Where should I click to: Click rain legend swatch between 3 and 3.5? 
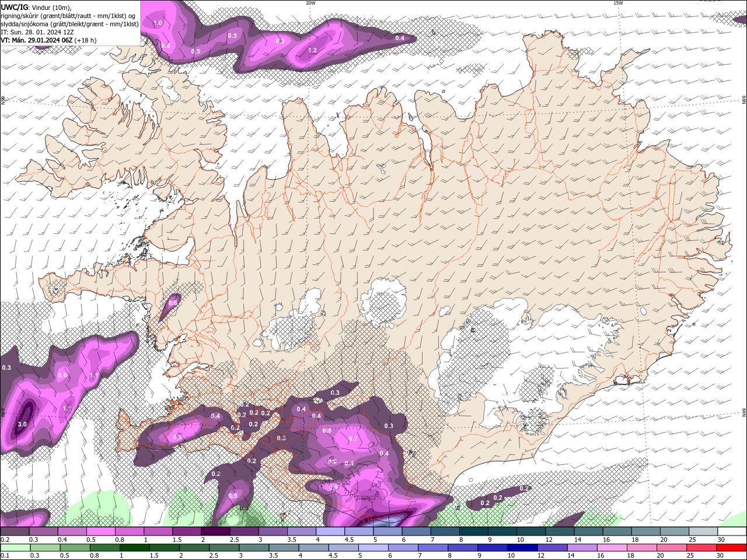254,548
